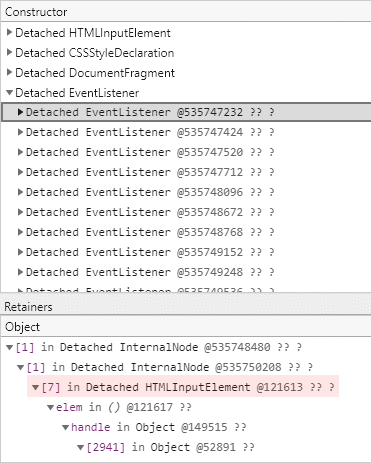Viewport: 371px width, 463px height.
Task: Click the Object column header in Retainers
Action: point(186,327)
